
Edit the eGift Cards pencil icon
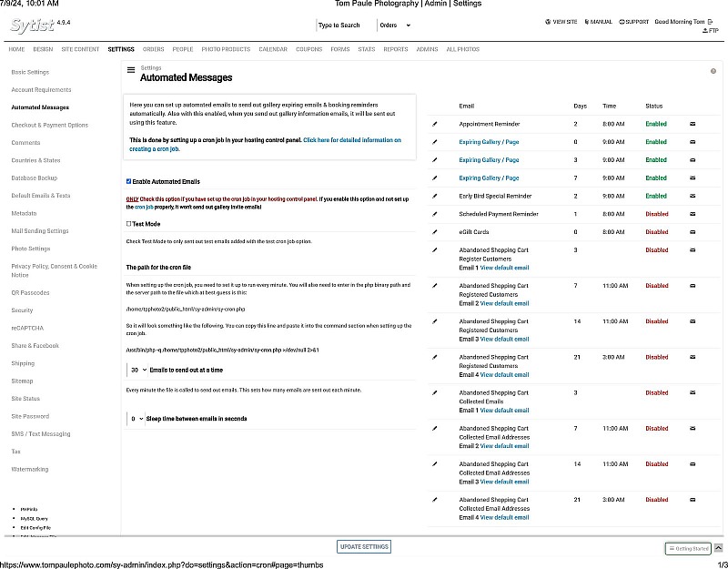[435, 232]
